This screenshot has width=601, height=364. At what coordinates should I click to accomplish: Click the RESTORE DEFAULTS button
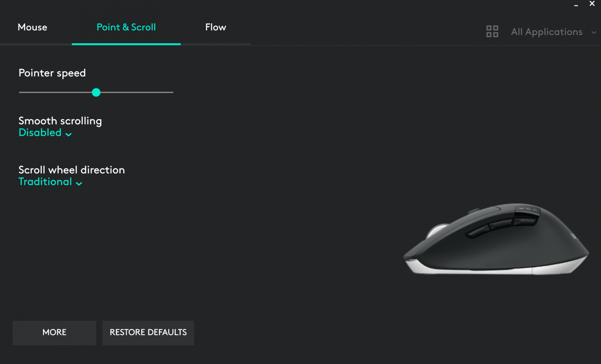[148, 332]
